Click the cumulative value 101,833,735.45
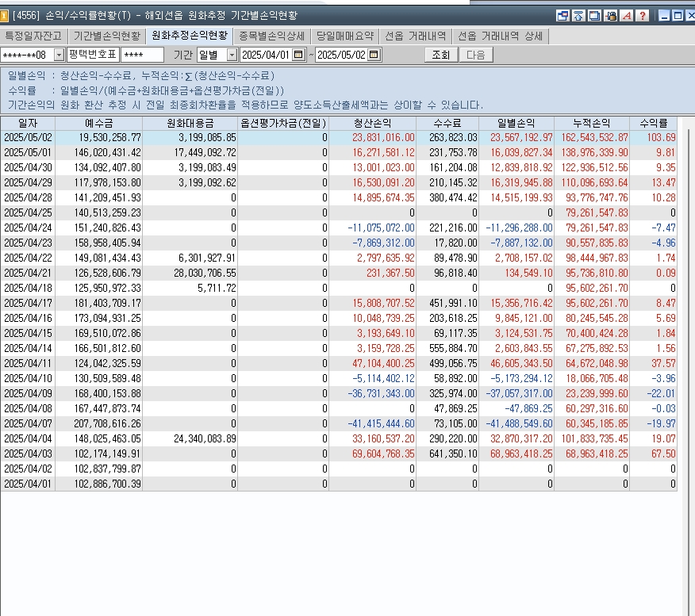Viewport: 695px width, 616px height. click(594, 439)
